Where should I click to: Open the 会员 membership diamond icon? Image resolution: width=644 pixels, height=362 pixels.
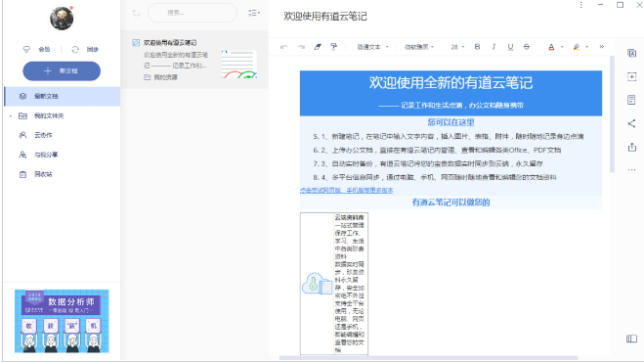point(26,49)
